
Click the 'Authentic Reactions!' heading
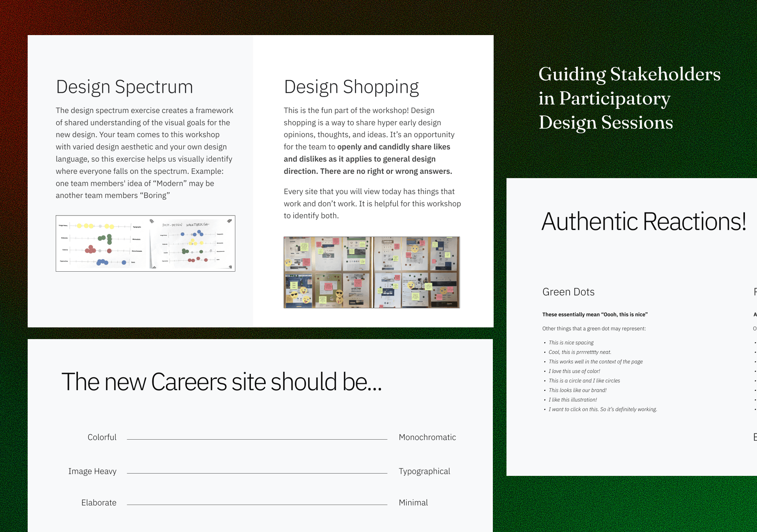pyautogui.click(x=643, y=221)
